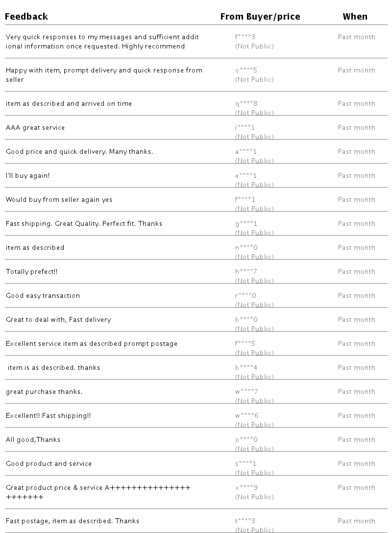Click the When column header

point(355,17)
